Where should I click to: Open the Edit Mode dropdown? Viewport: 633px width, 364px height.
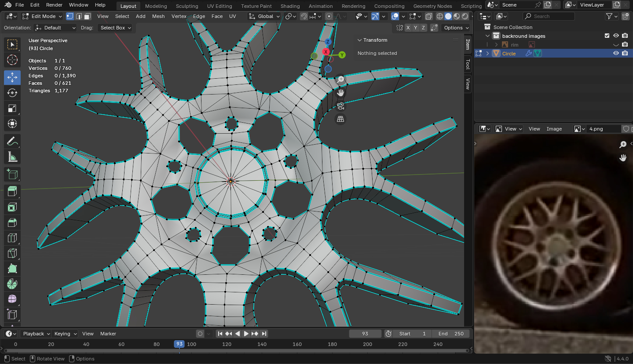(x=43, y=16)
